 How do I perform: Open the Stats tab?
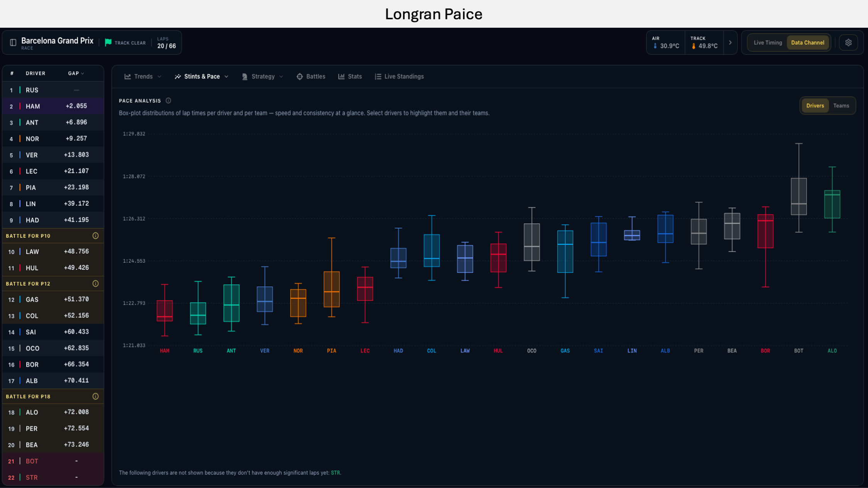point(350,76)
